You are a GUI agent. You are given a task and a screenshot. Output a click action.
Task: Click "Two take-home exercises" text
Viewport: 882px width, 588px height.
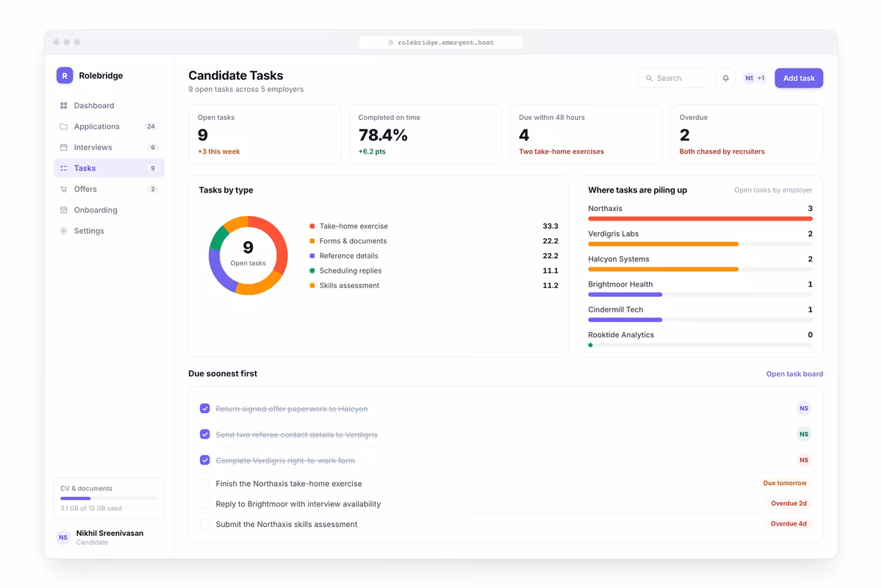pyautogui.click(x=562, y=151)
